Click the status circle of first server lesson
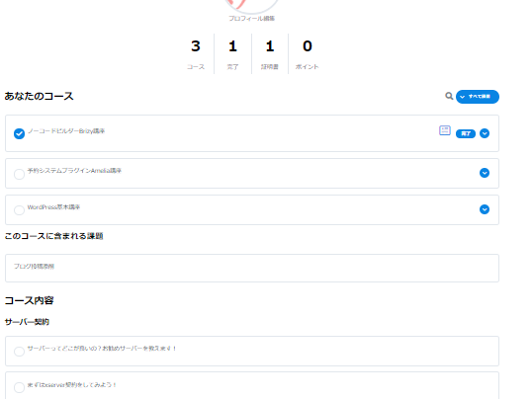 click(19, 352)
